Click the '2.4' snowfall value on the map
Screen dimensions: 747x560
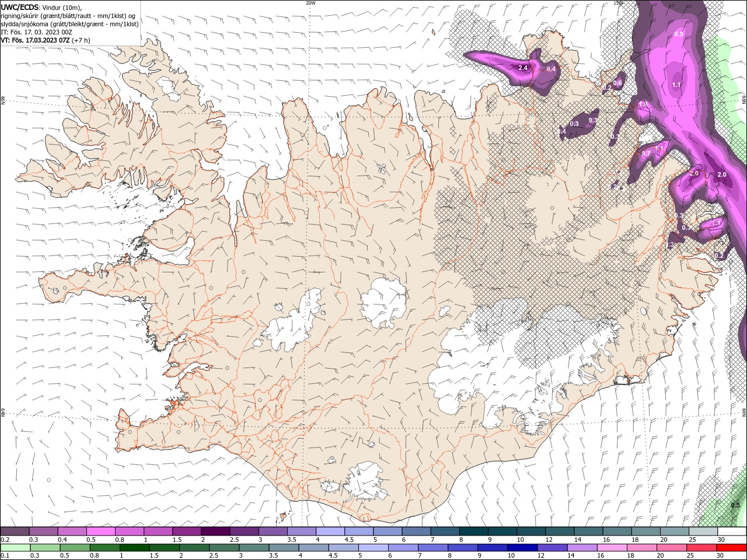pyautogui.click(x=523, y=68)
